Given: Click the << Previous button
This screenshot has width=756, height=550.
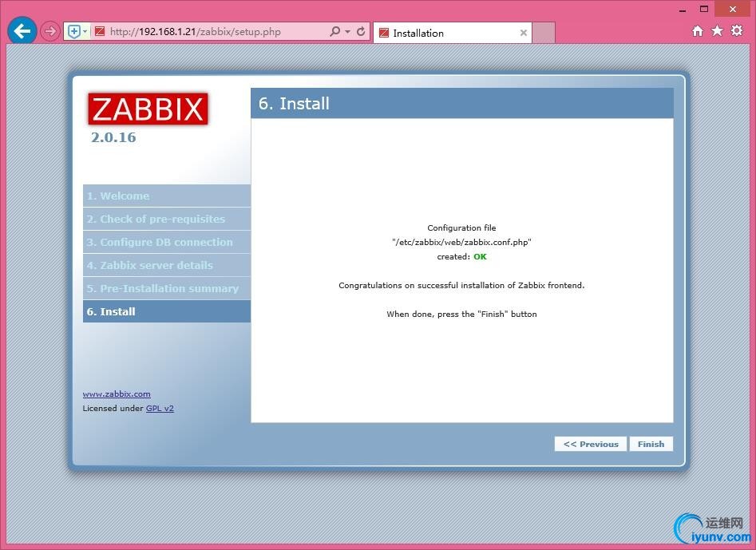Looking at the screenshot, I should click(591, 444).
